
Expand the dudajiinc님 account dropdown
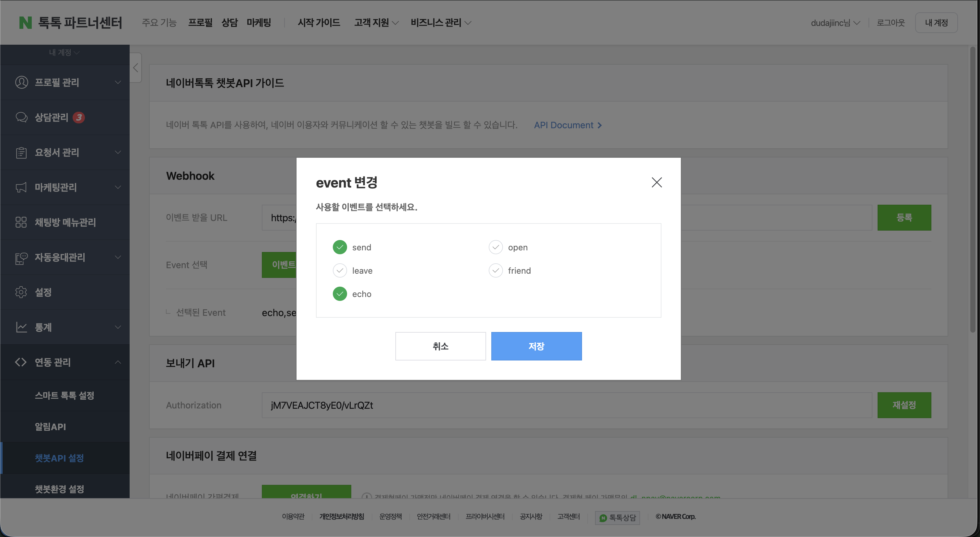pyautogui.click(x=835, y=23)
